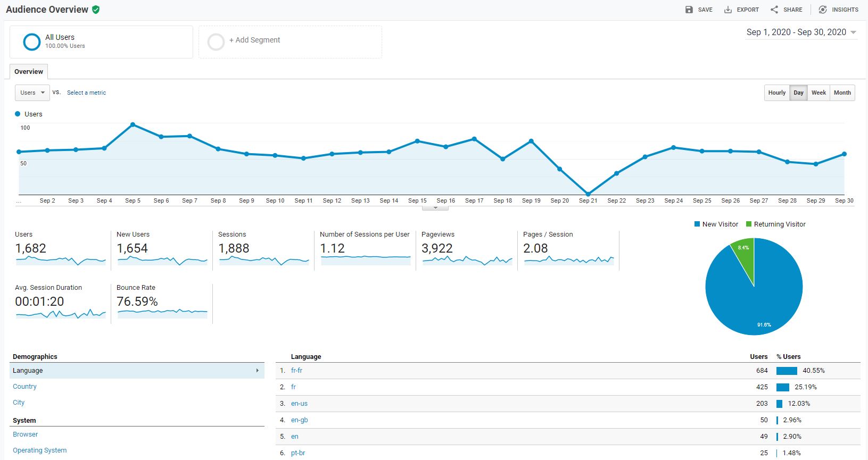Switch graph granularity to Week
Screen dimensions: 868x460
point(819,93)
